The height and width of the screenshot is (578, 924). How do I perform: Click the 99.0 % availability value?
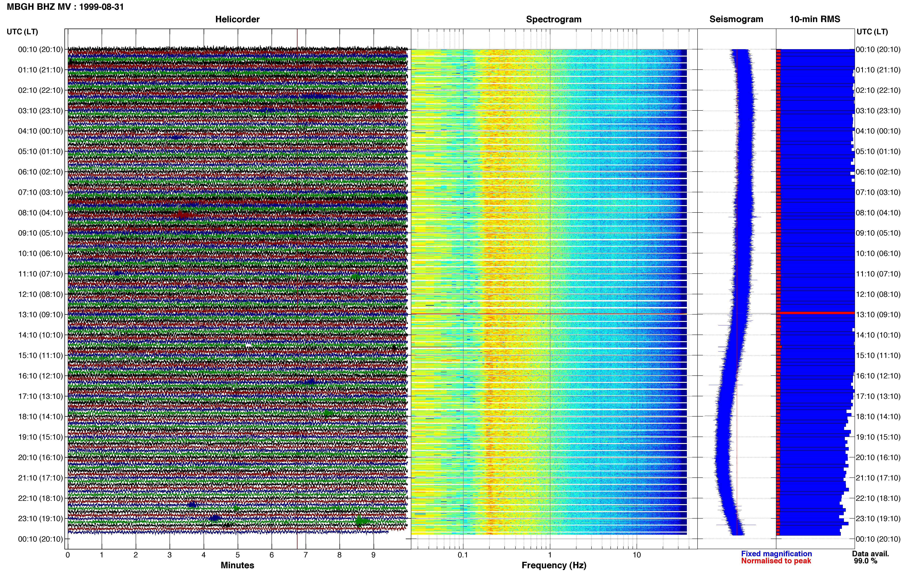865,561
